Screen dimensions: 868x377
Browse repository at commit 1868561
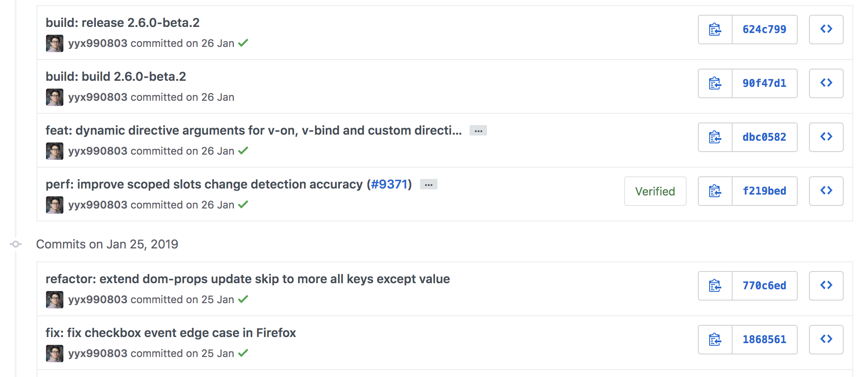click(826, 340)
